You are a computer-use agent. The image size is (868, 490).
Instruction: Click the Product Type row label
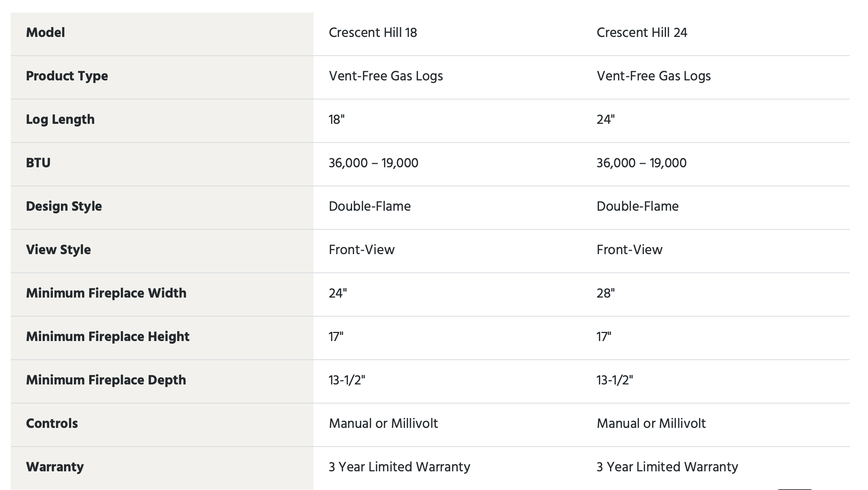coord(67,76)
